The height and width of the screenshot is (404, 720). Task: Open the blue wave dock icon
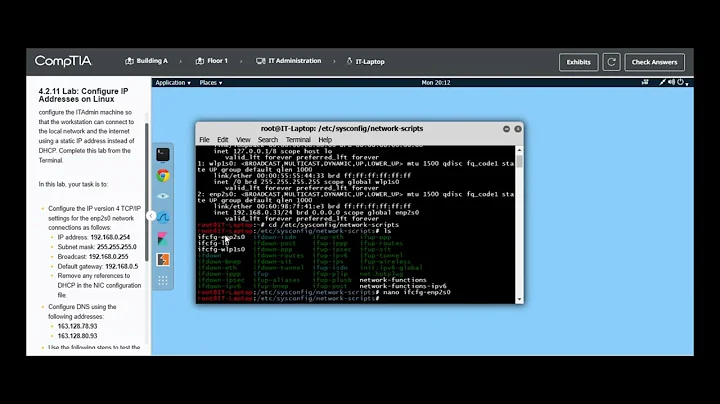point(163,217)
